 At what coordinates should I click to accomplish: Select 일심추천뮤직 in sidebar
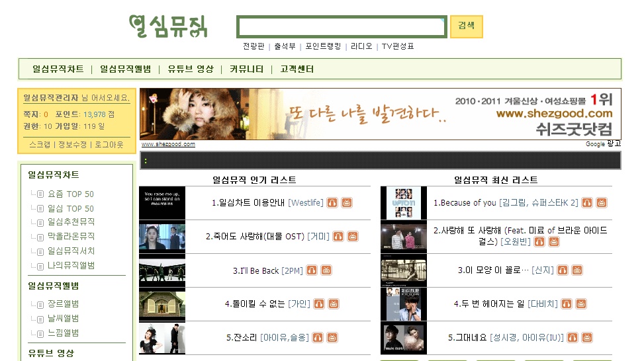[71, 222]
